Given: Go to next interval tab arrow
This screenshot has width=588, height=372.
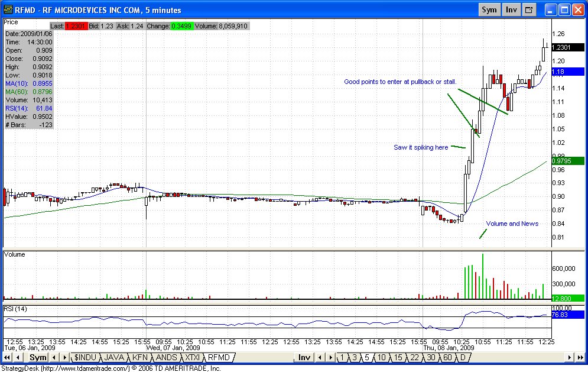Looking at the screenshot, I should 330,357.
